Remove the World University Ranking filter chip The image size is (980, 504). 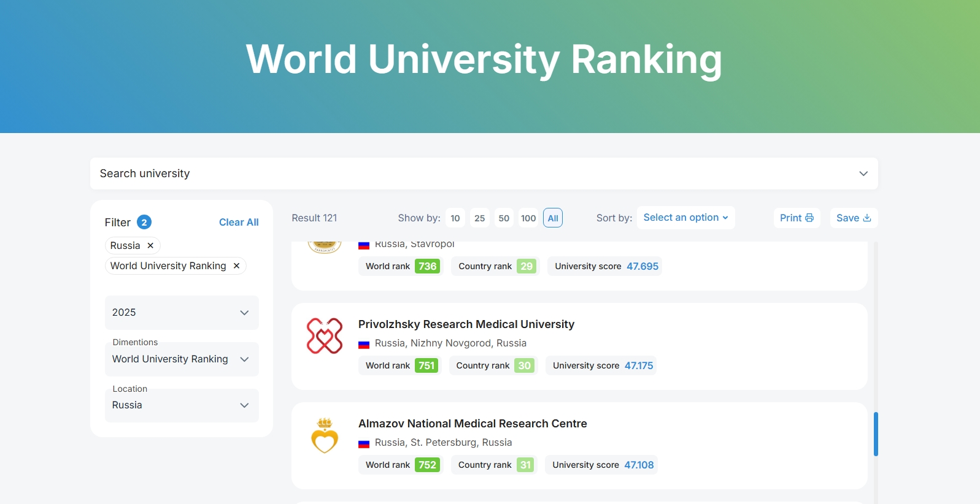(x=236, y=265)
